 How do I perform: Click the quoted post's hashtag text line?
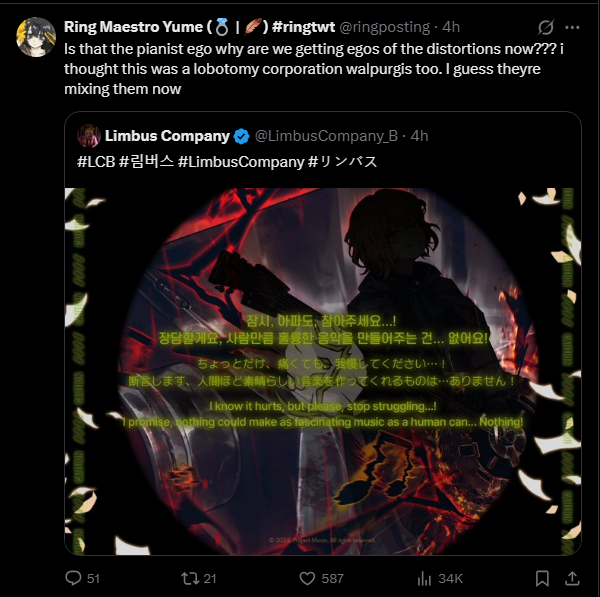click(x=227, y=161)
